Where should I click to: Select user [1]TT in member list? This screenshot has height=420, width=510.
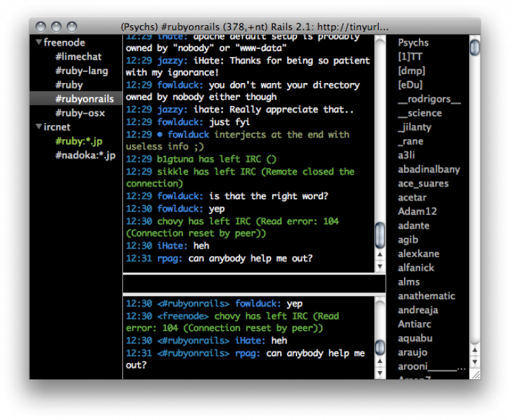tap(410, 56)
